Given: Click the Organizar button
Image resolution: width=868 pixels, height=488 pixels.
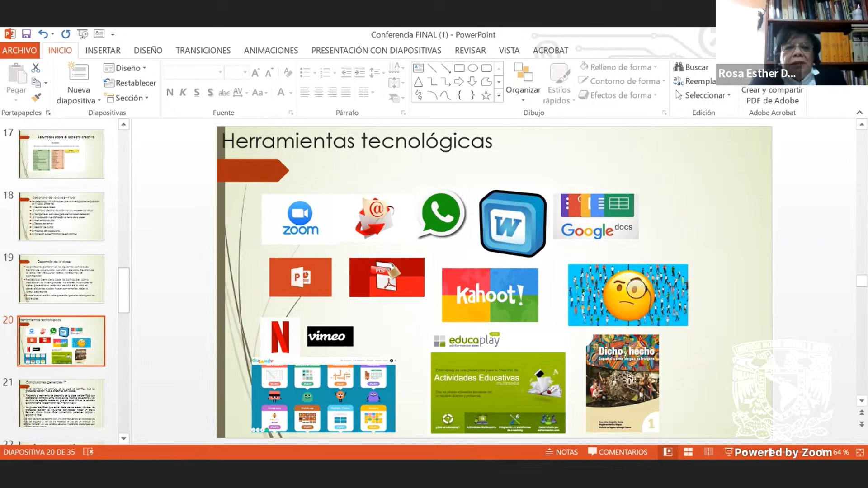Looking at the screenshot, I should [x=523, y=83].
